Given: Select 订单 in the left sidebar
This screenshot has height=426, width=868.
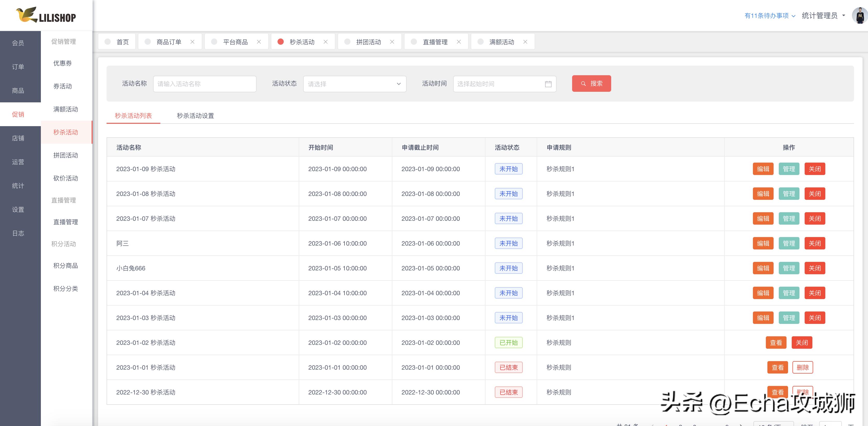Looking at the screenshot, I should (x=18, y=66).
